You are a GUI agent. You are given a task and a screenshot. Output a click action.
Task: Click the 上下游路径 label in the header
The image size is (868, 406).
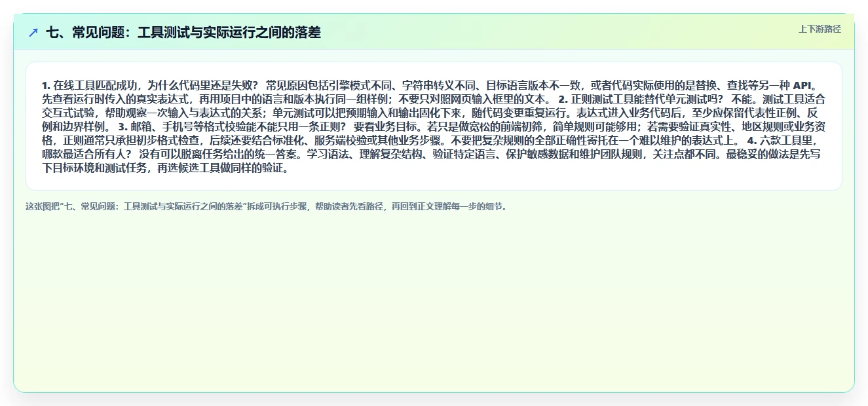tap(820, 29)
